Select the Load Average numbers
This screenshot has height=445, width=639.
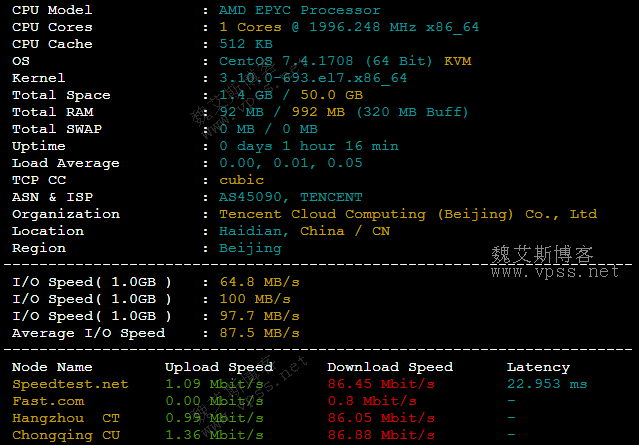point(290,163)
